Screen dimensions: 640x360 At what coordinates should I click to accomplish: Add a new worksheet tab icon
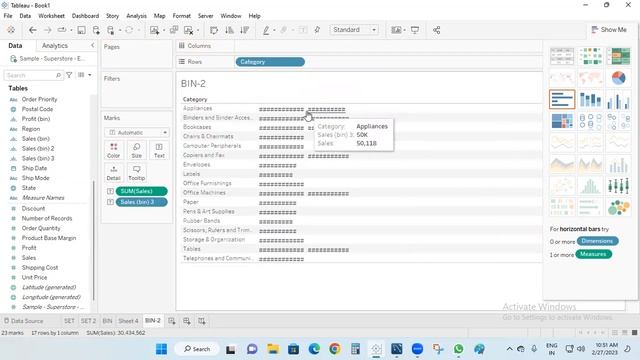click(x=172, y=321)
